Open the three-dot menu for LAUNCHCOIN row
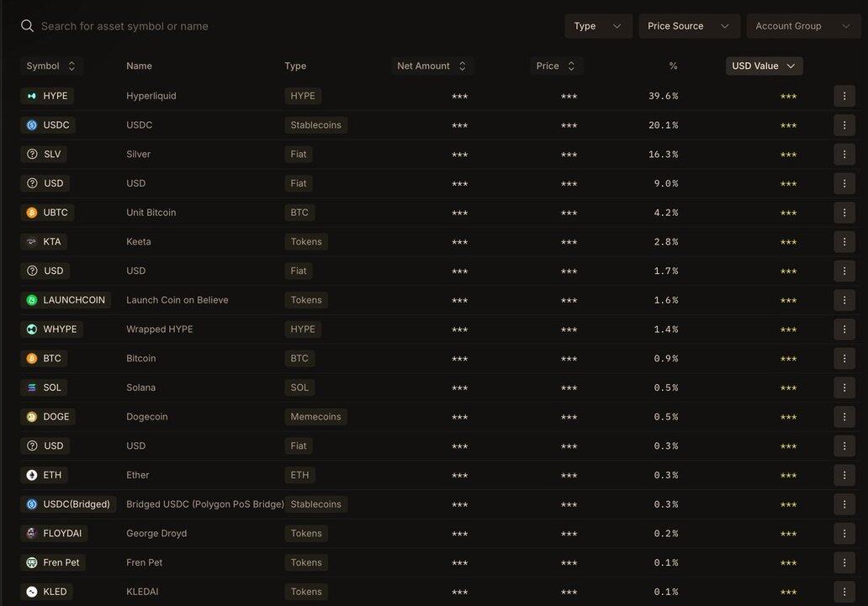 pos(844,300)
